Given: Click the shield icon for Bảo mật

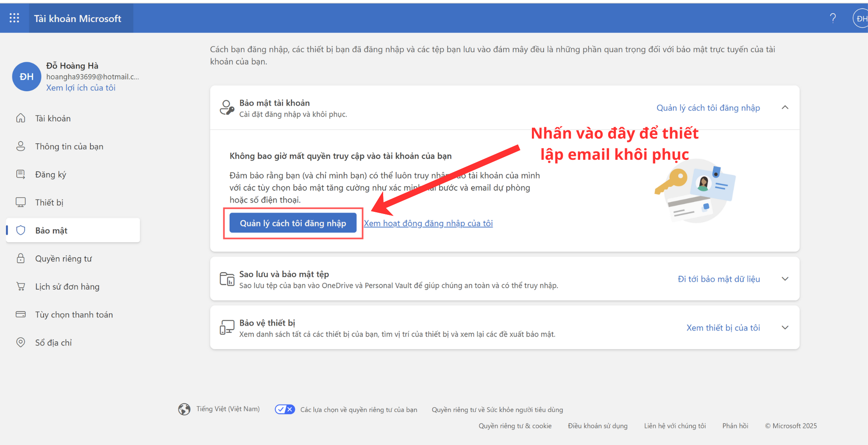Looking at the screenshot, I should pos(21,231).
